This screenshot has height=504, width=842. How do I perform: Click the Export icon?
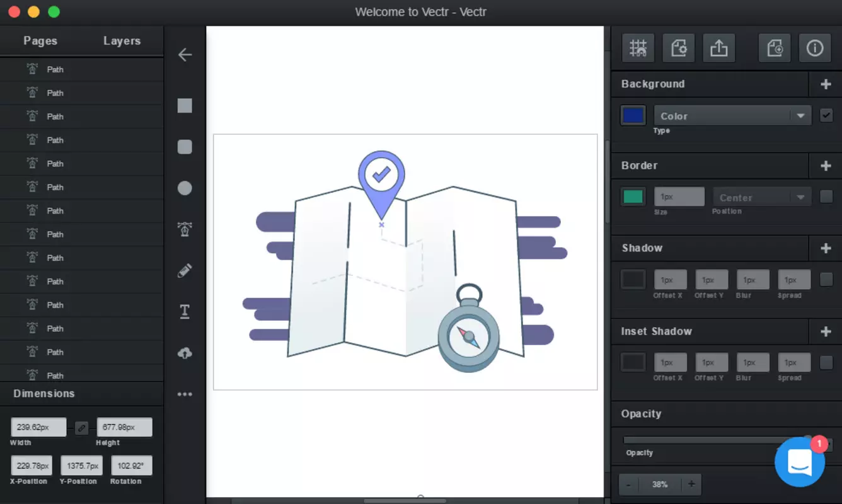tap(719, 48)
